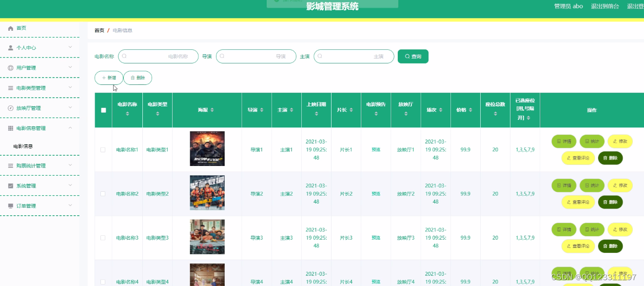This screenshot has width=644, height=286.
Task: Expand the 购票统计管理 menu chevron
Action: [70, 165]
